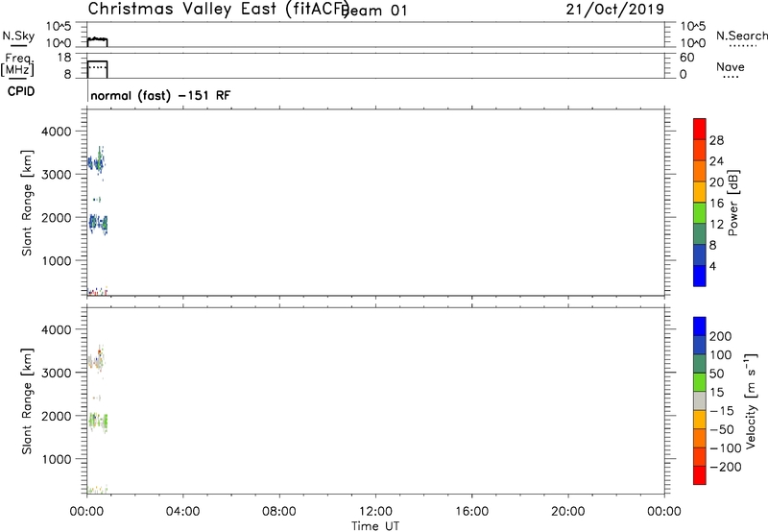Pick the dark green 8-12 dB power swatch
The height and width of the screenshot is (532, 768).
tap(700, 234)
